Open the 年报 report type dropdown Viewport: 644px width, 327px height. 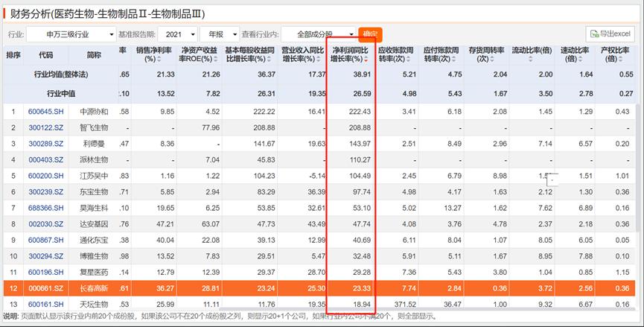click(220, 34)
